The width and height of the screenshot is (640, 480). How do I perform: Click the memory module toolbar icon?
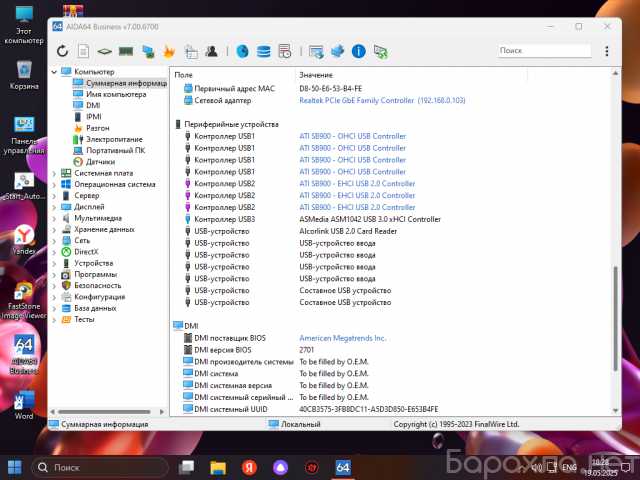pos(126,51)
